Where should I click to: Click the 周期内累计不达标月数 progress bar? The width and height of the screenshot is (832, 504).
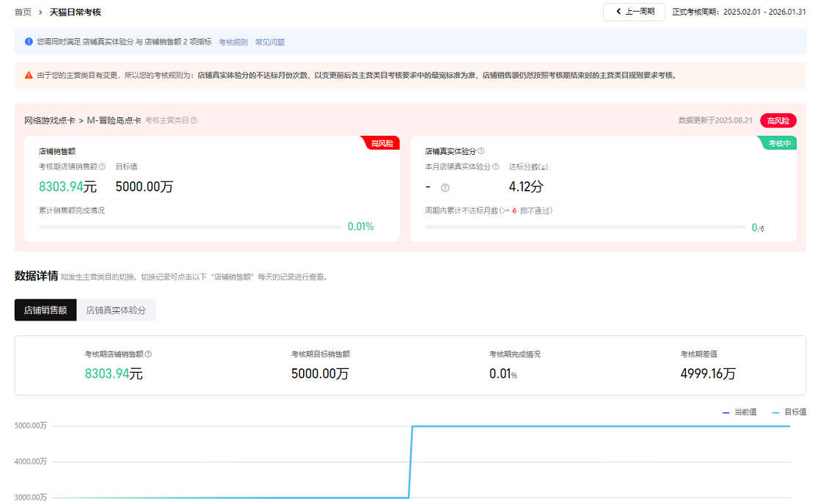click(585, 227)
